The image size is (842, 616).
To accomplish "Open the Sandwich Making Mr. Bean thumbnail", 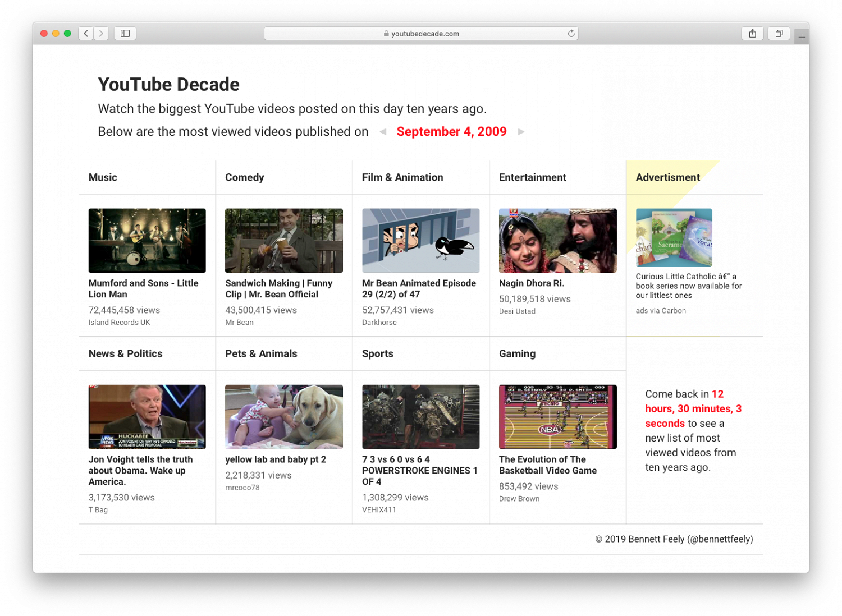I will (x=284, y=241).
